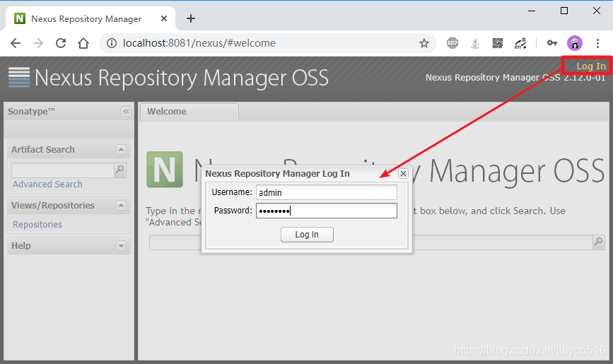Open the Chrome profile avatar
The width and height of the screenshot is (613, 364).
coord(575,43)
